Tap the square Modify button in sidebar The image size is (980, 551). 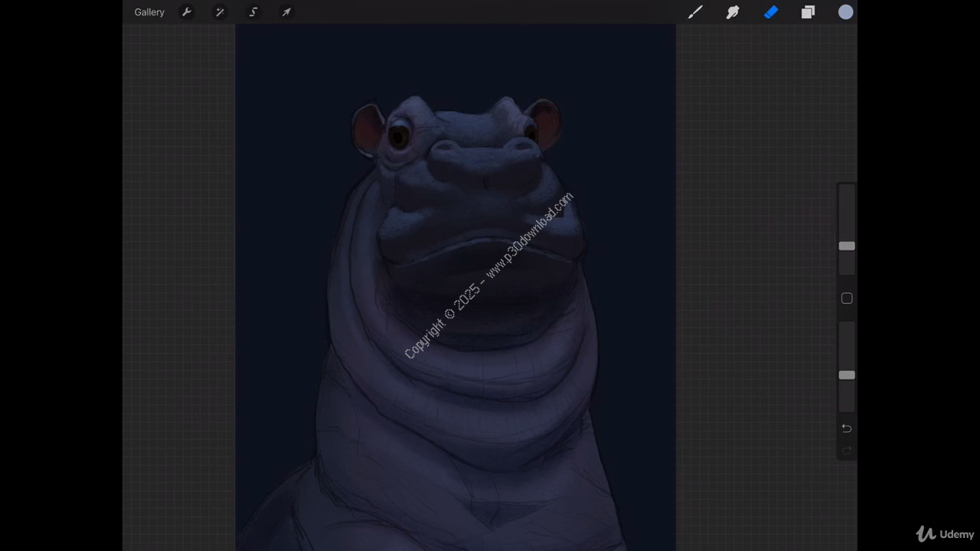(847, 298)
